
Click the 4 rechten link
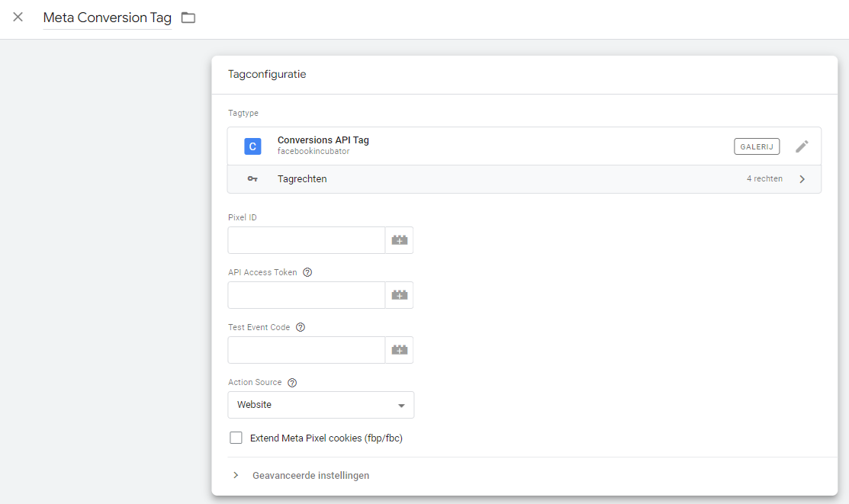pos(764,179)
